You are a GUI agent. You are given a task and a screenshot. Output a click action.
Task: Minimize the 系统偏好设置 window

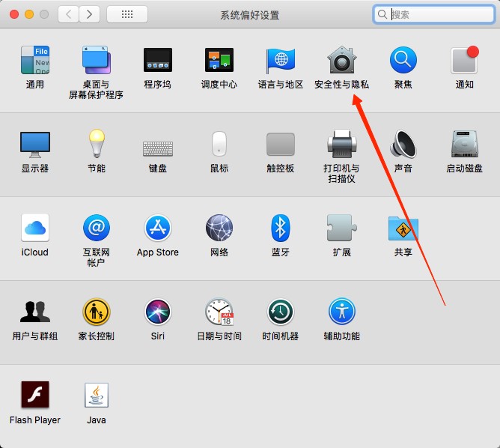click(x=29, y=14)
